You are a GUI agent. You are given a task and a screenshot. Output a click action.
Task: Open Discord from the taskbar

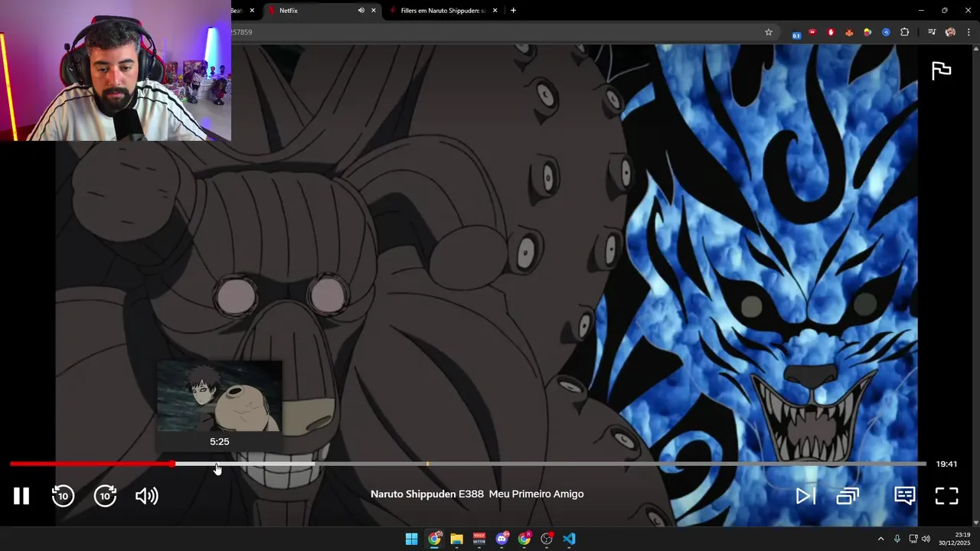click(x=501, y=539)
